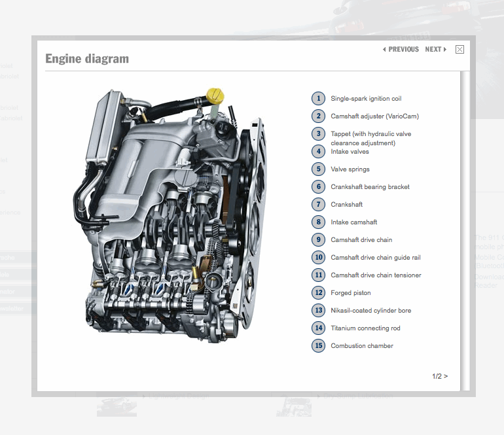Go to PREVIOUS diagram
This screenshot has height=435, width=504.
401,50
